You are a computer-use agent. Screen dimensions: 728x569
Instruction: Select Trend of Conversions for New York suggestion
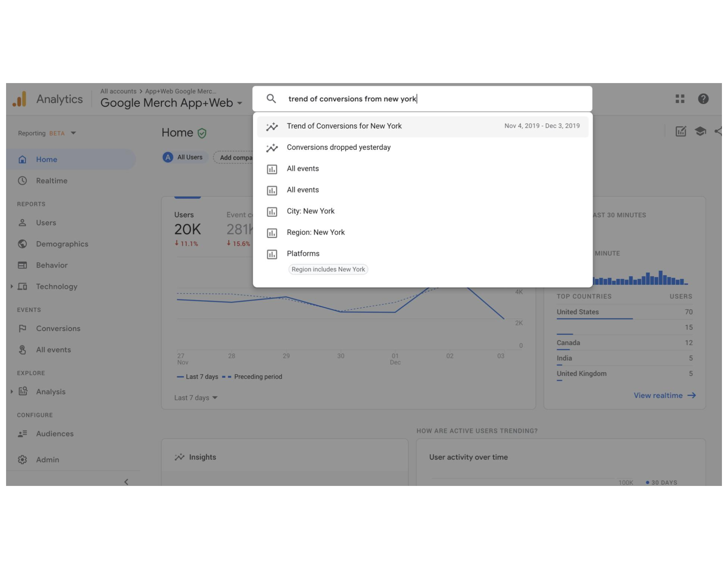click(344, 126)
